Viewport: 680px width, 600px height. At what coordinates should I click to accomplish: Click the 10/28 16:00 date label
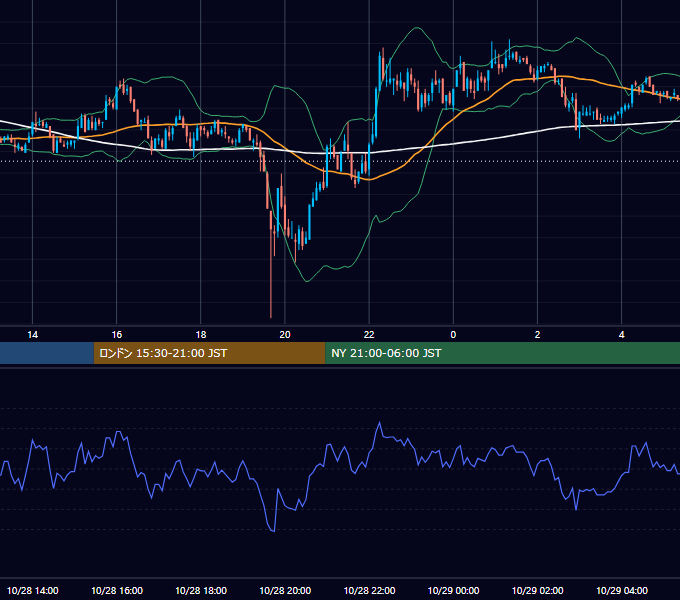(117, 590)
